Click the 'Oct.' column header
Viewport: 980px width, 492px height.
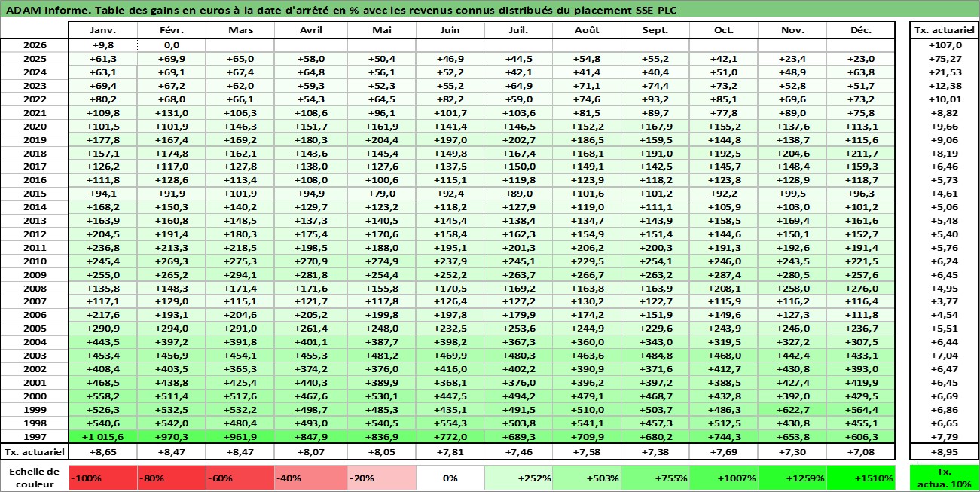(724, 30)
